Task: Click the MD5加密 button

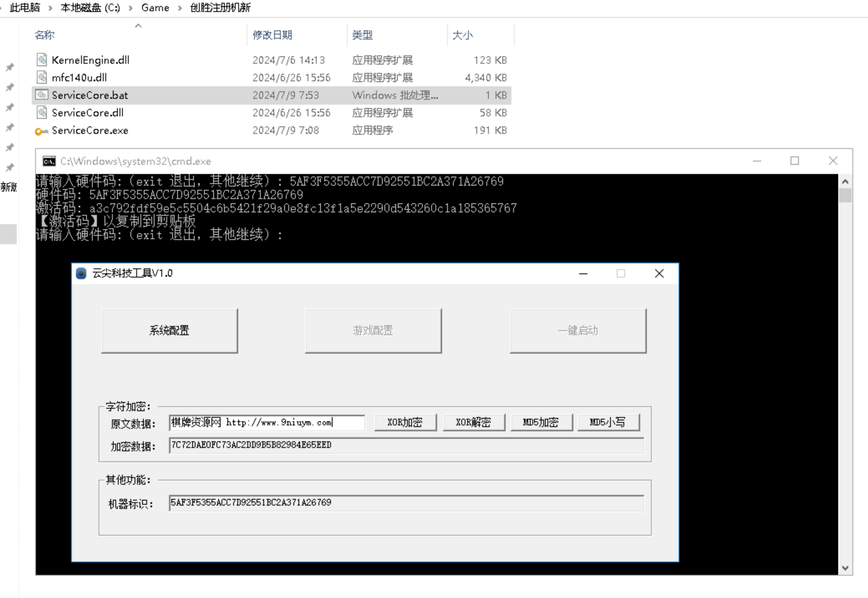Action: click(541, 423)
